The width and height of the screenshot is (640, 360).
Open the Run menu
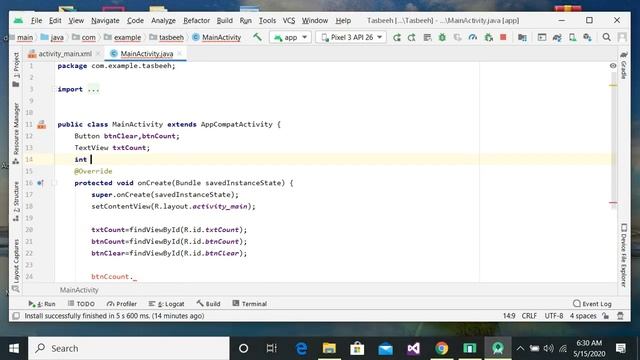[246, 20]
